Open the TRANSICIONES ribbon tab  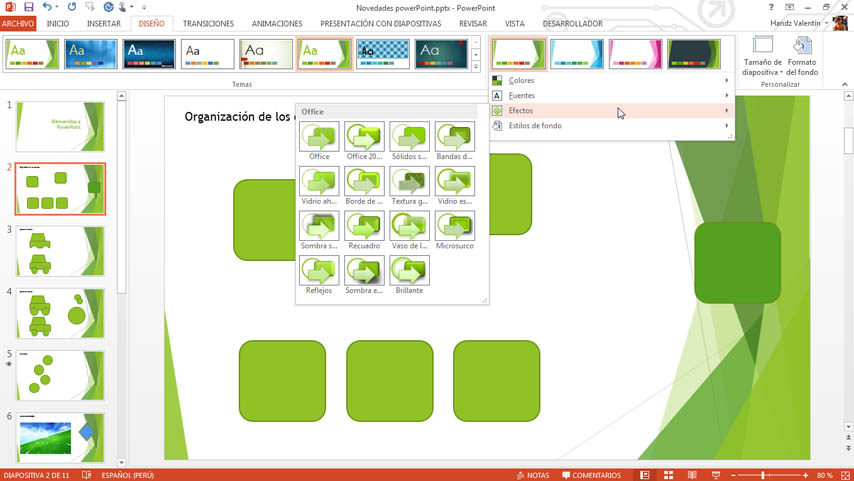coord(208,23)
